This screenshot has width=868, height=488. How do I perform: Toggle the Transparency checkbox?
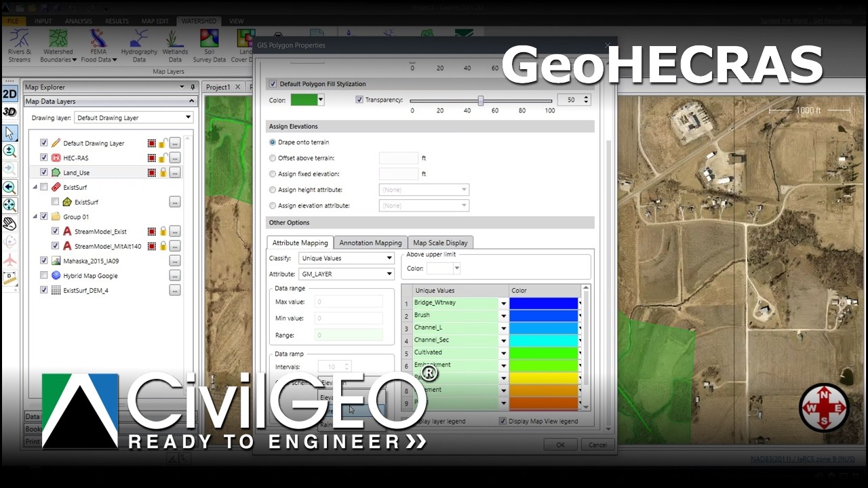tap(359, 100)
